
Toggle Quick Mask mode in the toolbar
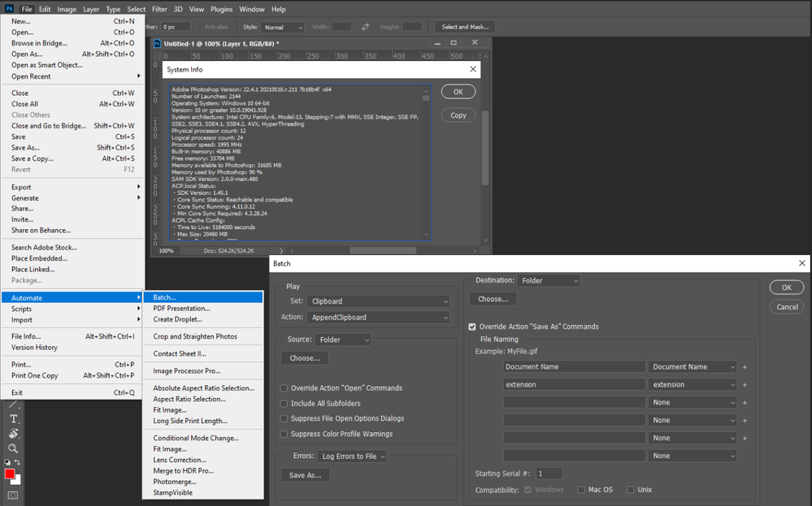tap(11, 494)
